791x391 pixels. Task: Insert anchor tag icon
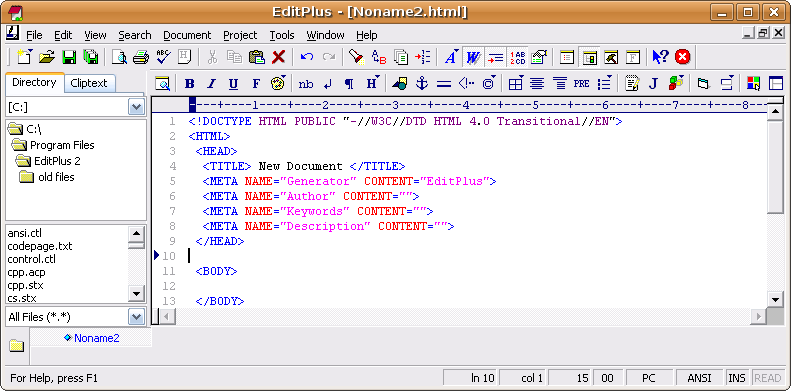(422, 84)
